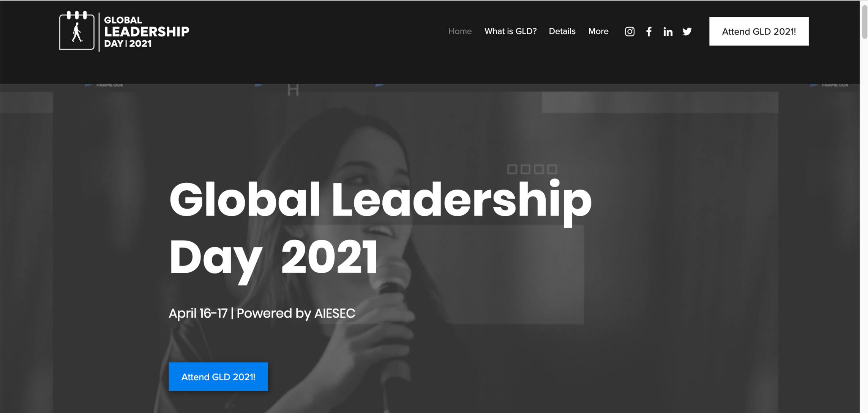Open the Facebook page icon
The image size is (868, 413).
tap(649, 32)
